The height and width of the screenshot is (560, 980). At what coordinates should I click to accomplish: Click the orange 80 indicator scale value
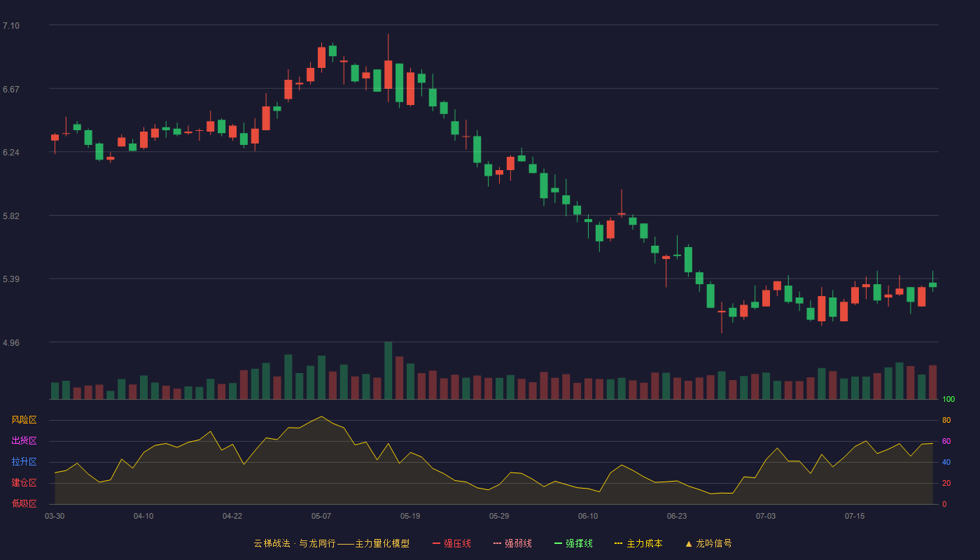[946, 420]
